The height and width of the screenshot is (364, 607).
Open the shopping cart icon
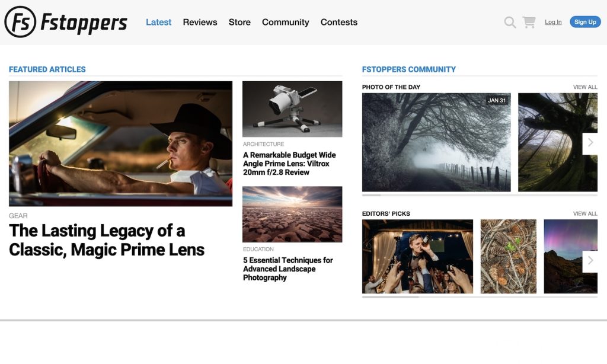(x=529, y=23)
